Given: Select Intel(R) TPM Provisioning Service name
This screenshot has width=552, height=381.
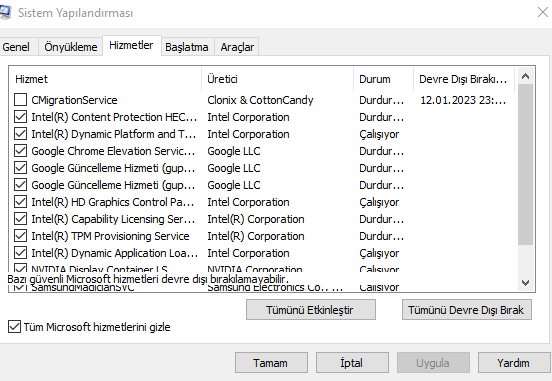Looking at the screenshot, I should pos(110,236).
